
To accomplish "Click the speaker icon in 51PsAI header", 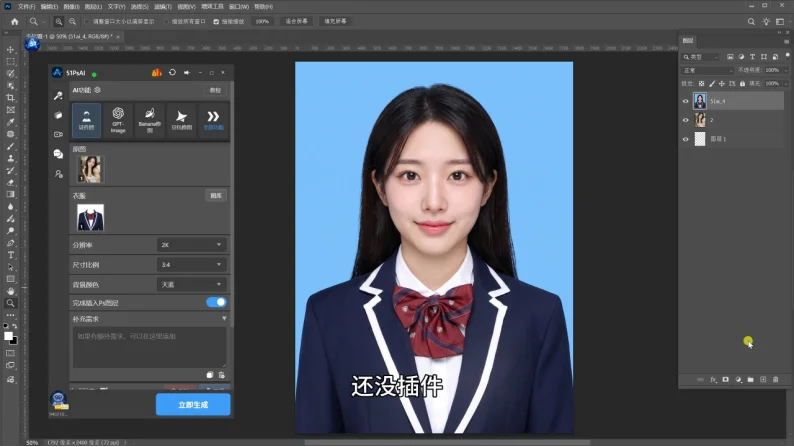I will tap(187, 72).
